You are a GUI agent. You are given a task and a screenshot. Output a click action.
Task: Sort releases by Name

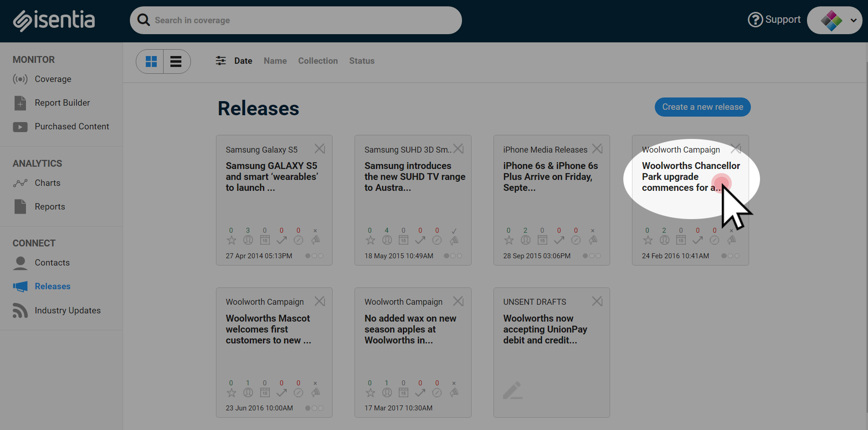click(275, 61)
